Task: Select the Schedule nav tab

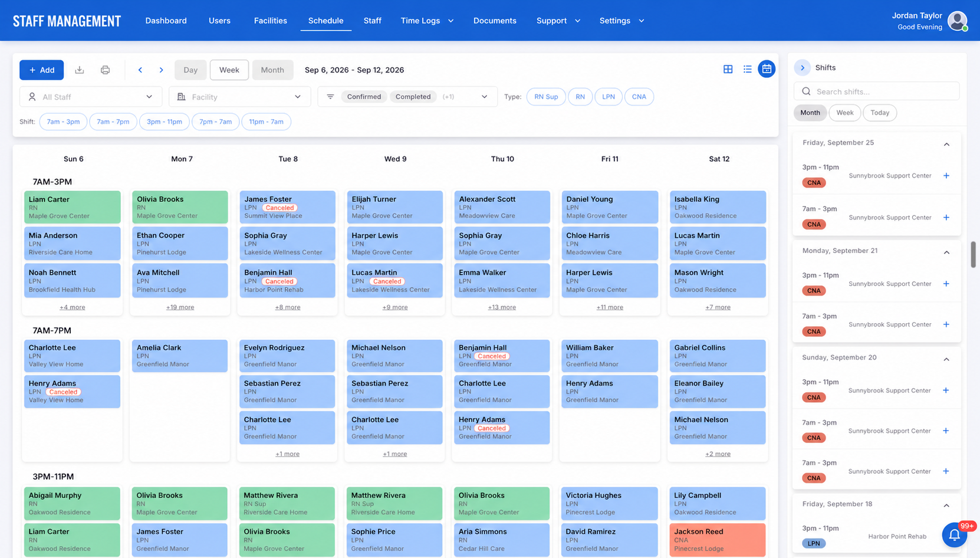Action: click(x=325, y=21)
